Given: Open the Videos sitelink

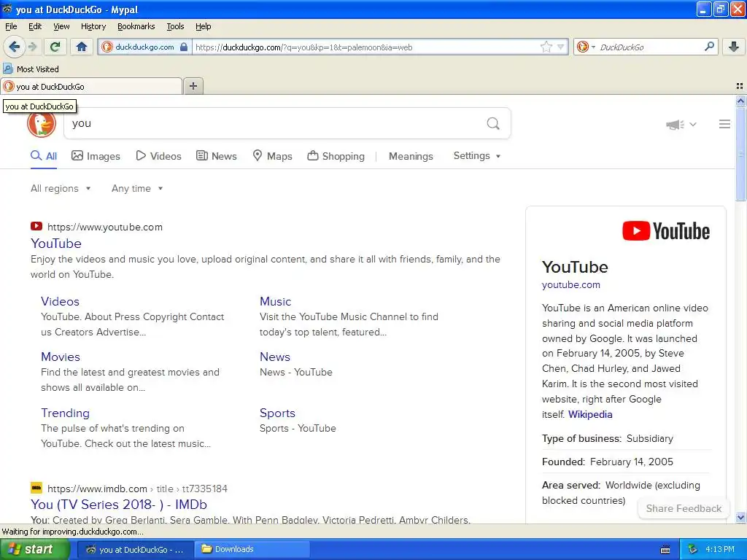Looking at the screenshot, I should (60, 301).
